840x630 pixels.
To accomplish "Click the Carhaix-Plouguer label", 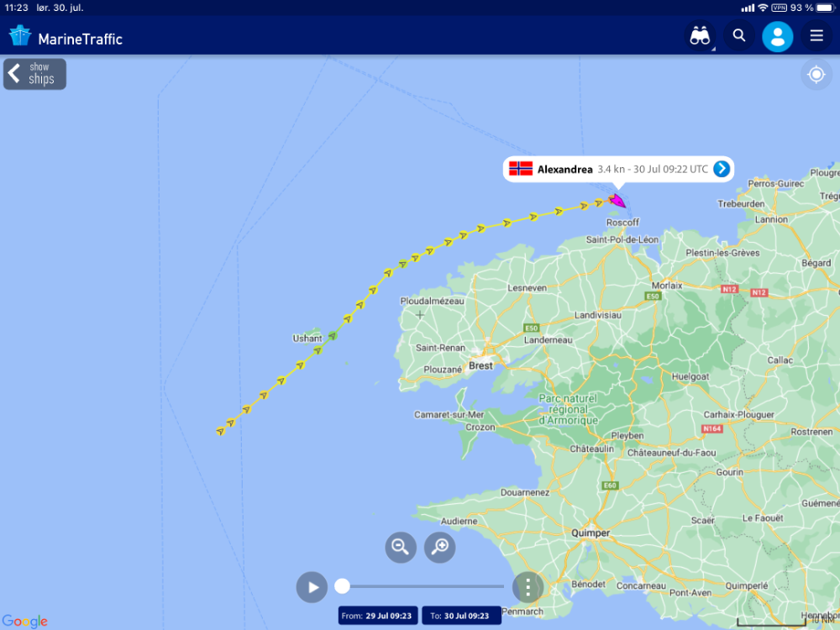I will [738, 415].
